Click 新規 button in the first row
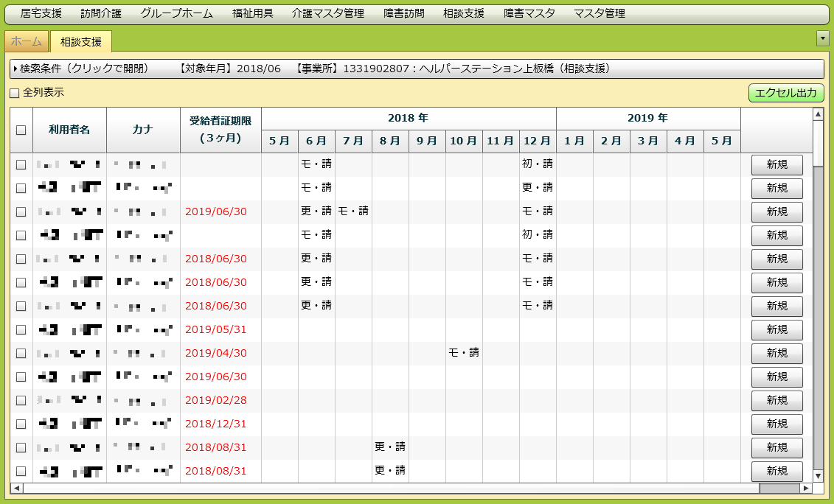The width and height of the screenshot is (834, 504). pos(776,165)
